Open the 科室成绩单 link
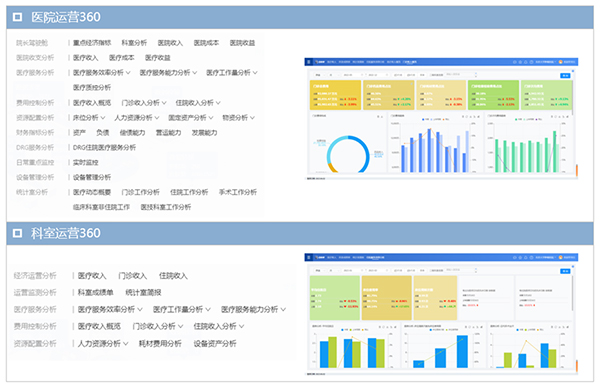600x388 pixels. click(x=95, y=292)
